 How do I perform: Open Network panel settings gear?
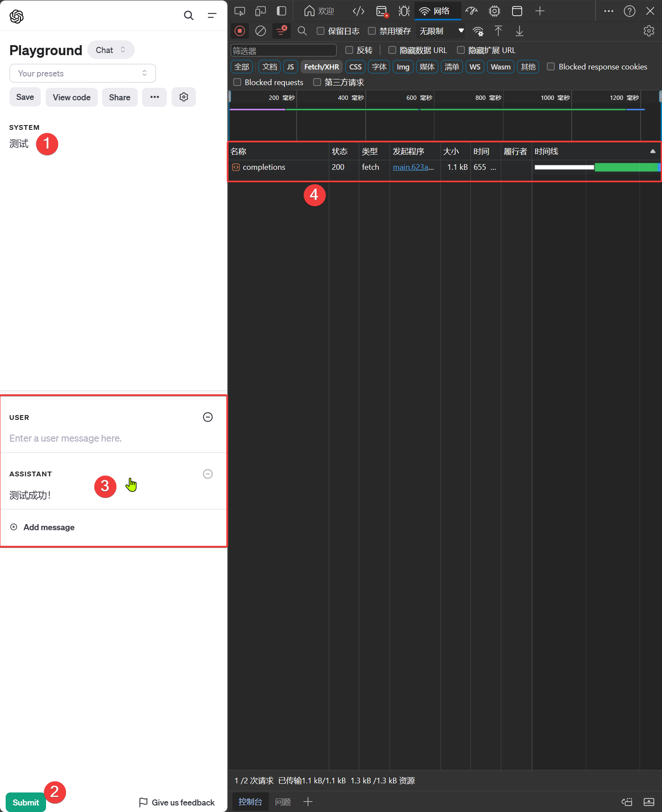649,31
